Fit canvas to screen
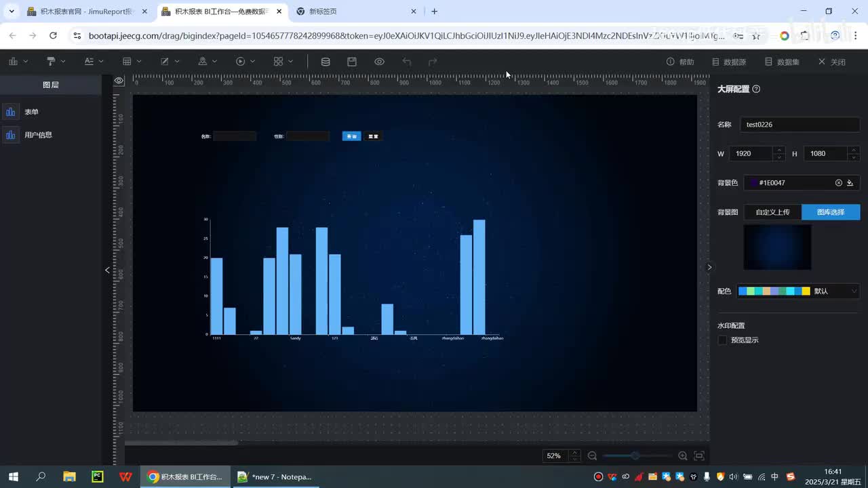 click(700, 456)
